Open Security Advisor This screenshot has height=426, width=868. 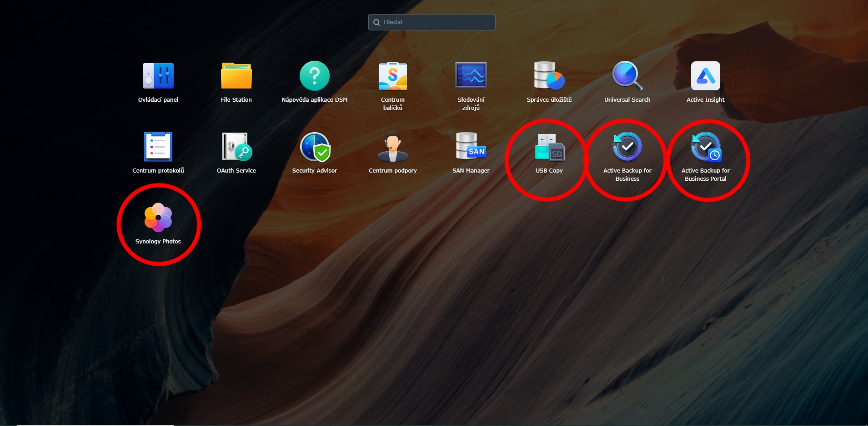point(314,147)
